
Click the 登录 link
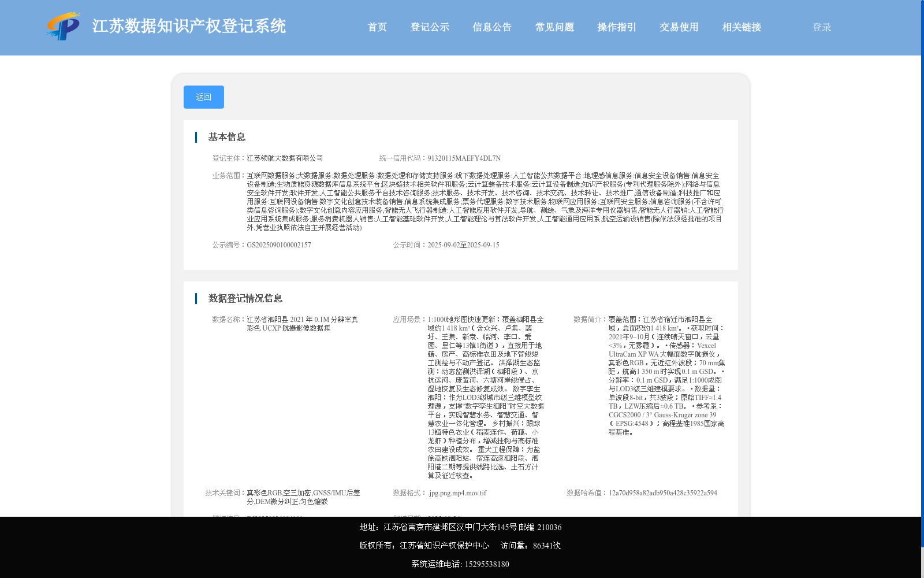click(821, 27)
